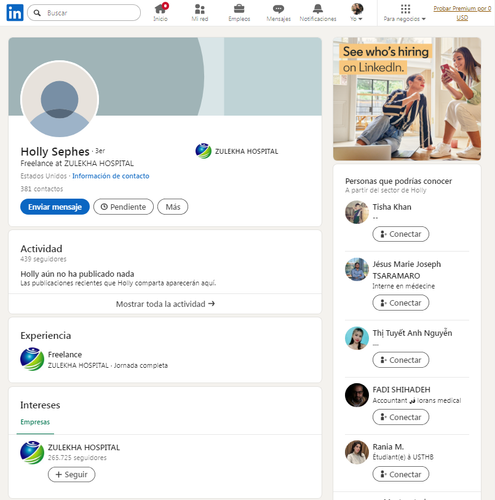Screen dimensions: 495x500
Task: Open the LinkedIn home logo
Action: pyautogui.click(x=15, y=13)
